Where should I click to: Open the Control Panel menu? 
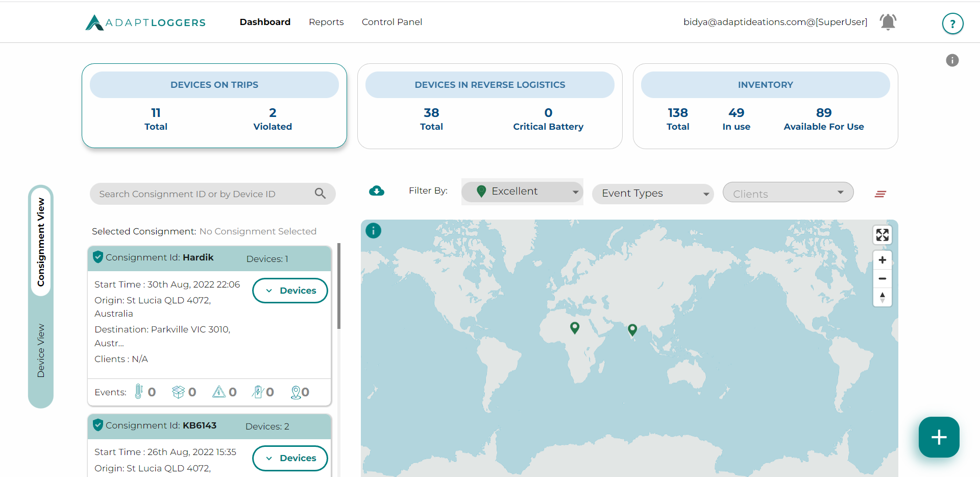click(392, 22)
